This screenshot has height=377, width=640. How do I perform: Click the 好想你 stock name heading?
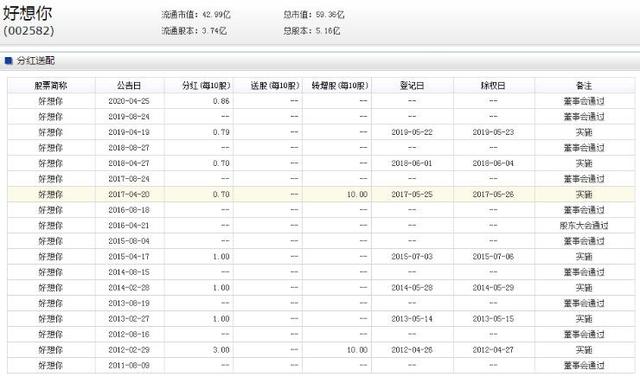point(27,13)
